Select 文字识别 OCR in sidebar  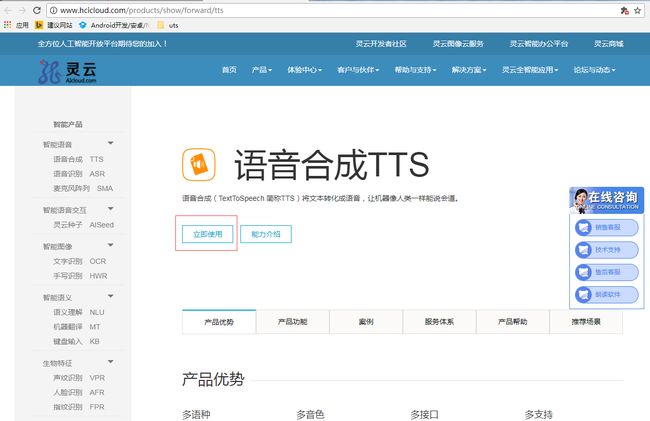(80, 261)
